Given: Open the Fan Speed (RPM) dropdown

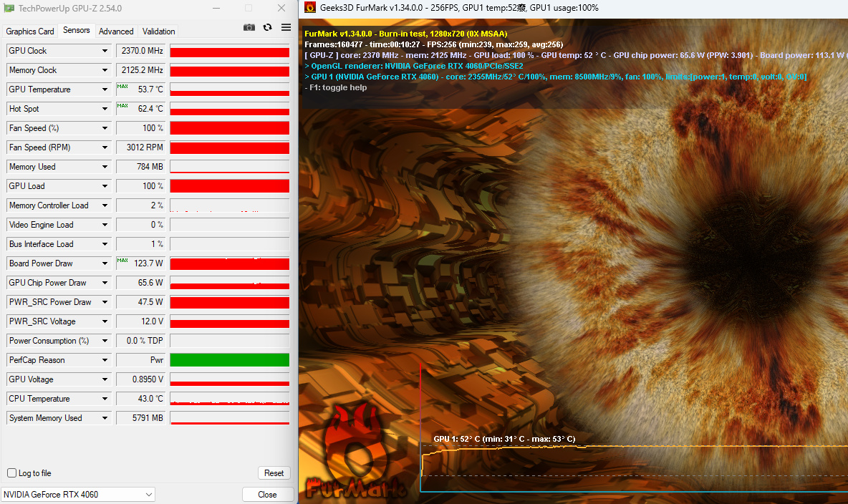Looking at the screenshot, I should coord(105,147).
